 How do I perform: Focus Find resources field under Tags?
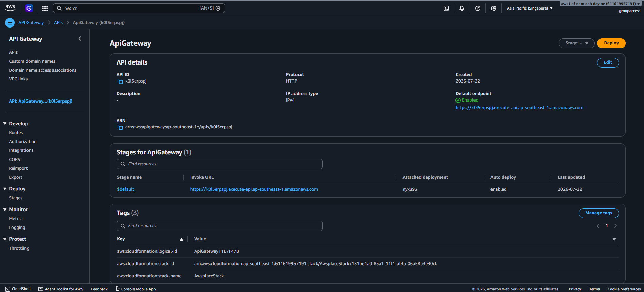click(219, 226)
